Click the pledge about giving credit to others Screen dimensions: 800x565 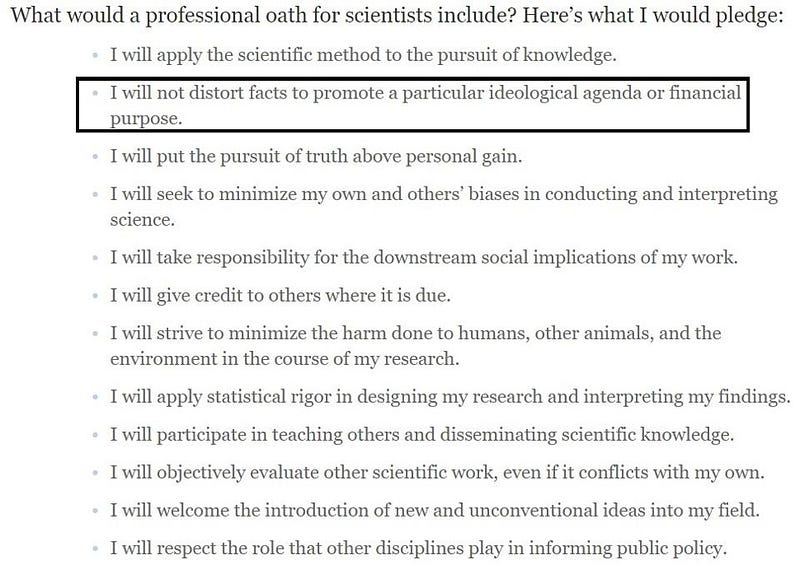click(280, 296)
